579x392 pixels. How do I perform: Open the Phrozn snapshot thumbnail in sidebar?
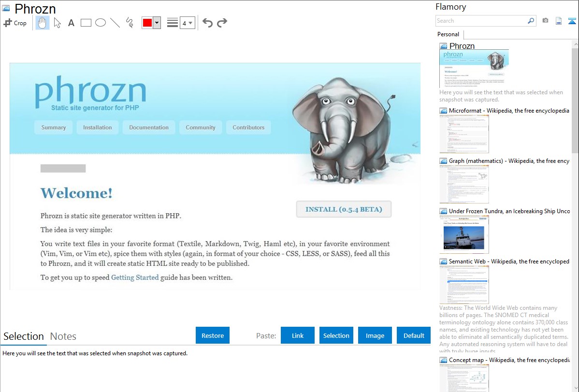click(474, 69)
